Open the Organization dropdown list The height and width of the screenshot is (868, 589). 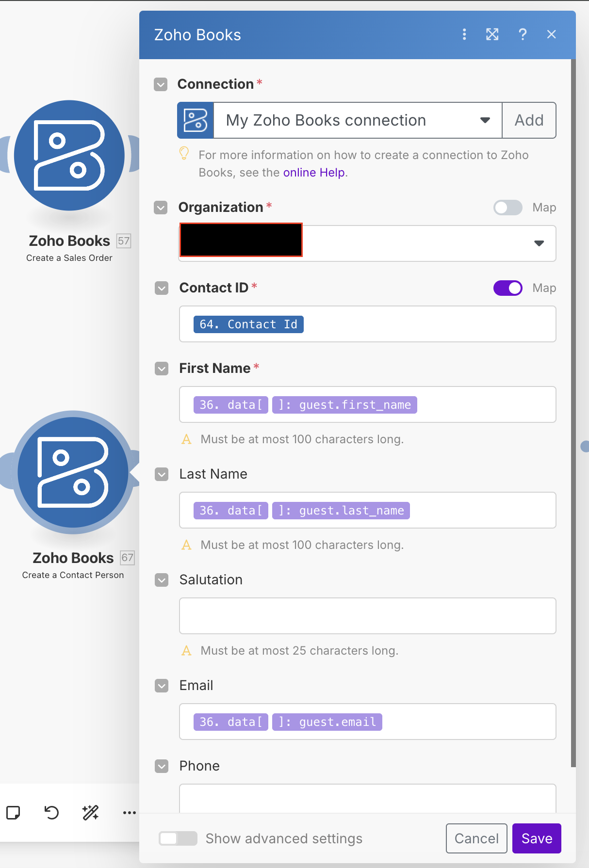coord(539,243)
